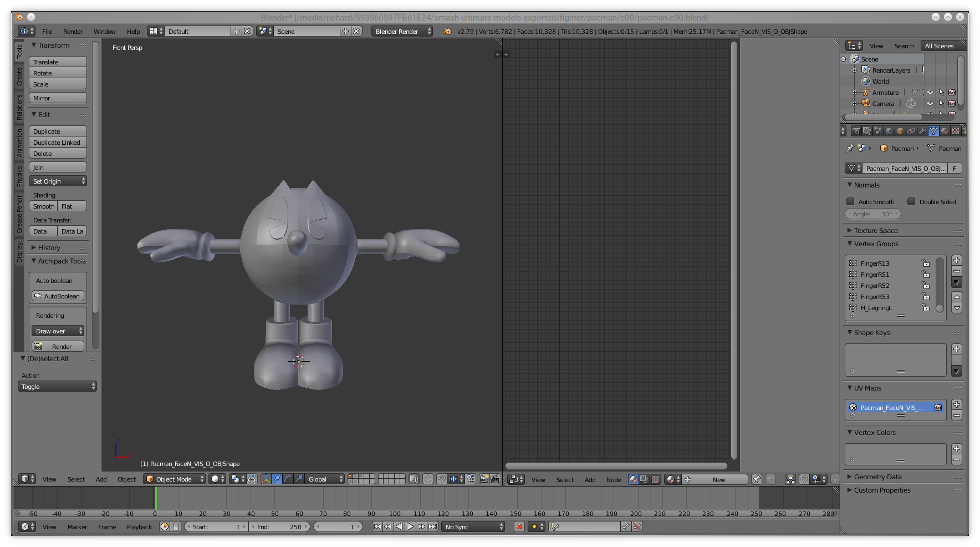Expand the Geometry Data panel
This screenshot has width=980, height=547.
point(877,477)
